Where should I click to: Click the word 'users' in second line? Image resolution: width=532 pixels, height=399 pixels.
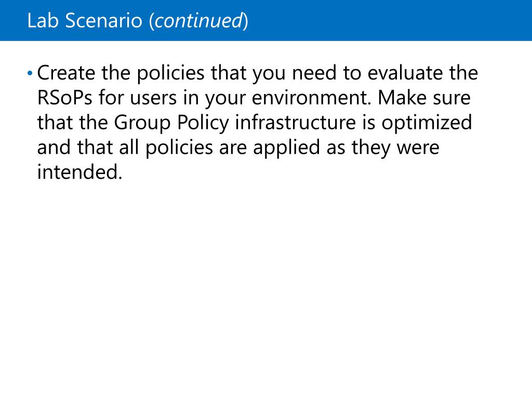coord(153,97)
